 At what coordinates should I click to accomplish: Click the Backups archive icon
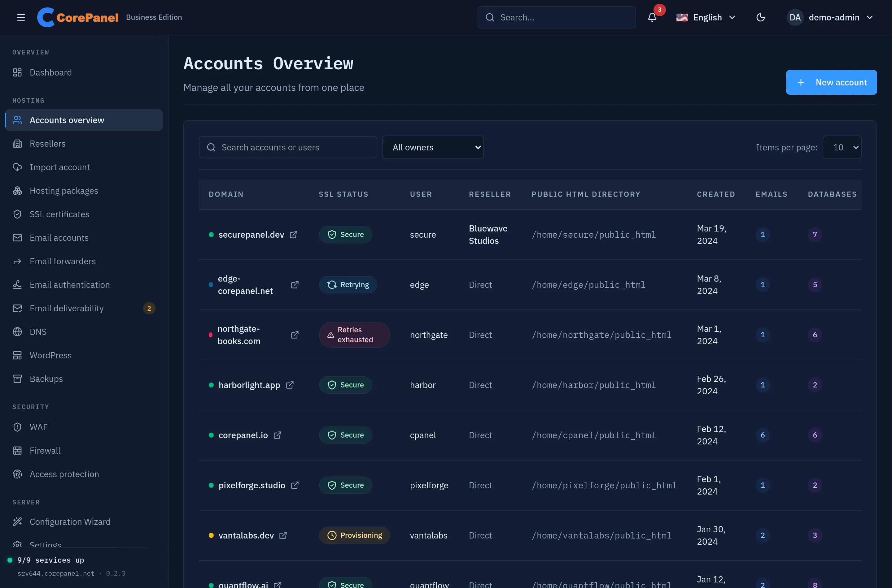click(x=17, y=379)
